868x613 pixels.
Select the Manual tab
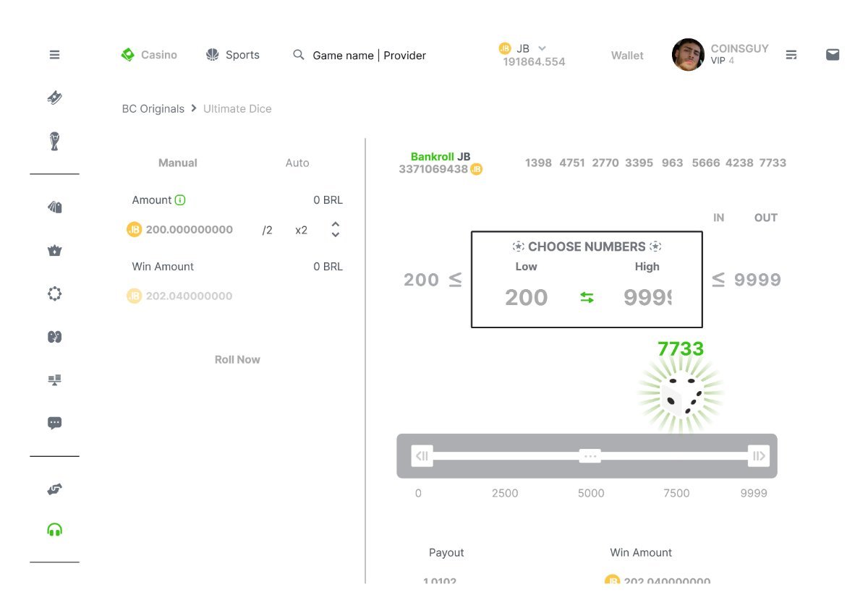[x=177, y=163]
